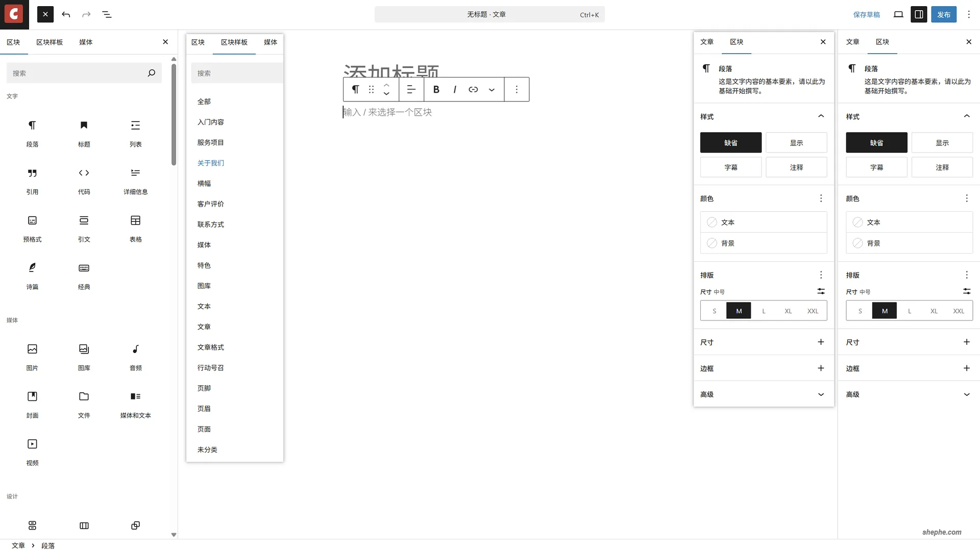The height and width of the screenshot is (550, 980).
Task: Switch to the 区块样式 tab
Action: click(50, 42)
